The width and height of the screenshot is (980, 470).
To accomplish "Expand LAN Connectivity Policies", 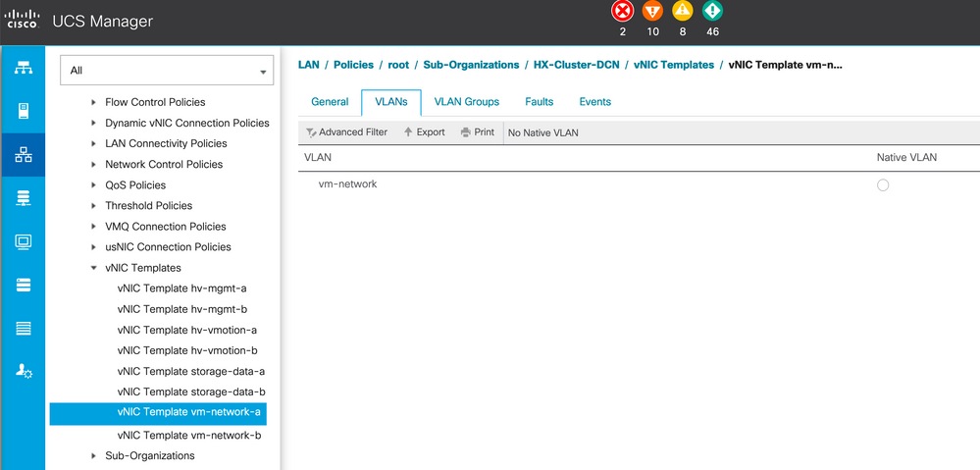I will coord(93,143).
